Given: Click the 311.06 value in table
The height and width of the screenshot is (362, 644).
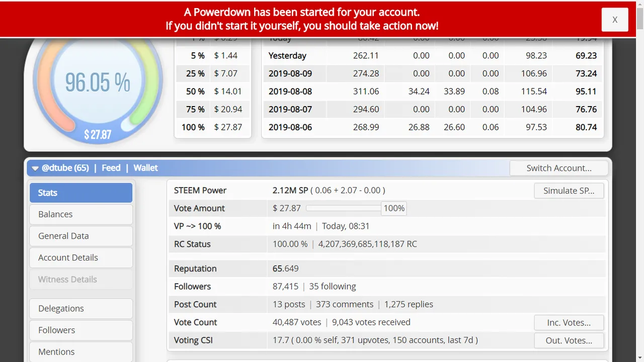Looking at the screenshot, I should pos(366,92).
